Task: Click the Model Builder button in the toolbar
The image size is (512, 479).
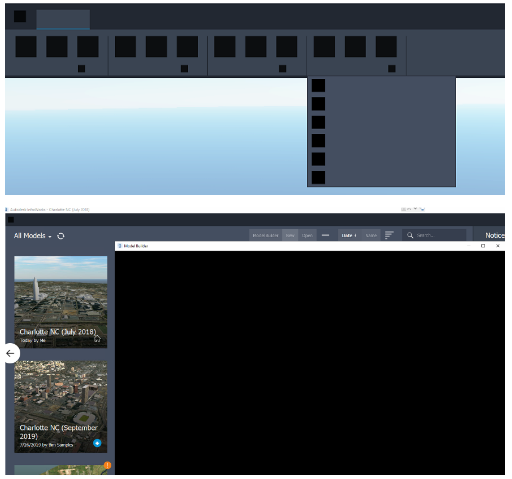Action: coord(265,235)
